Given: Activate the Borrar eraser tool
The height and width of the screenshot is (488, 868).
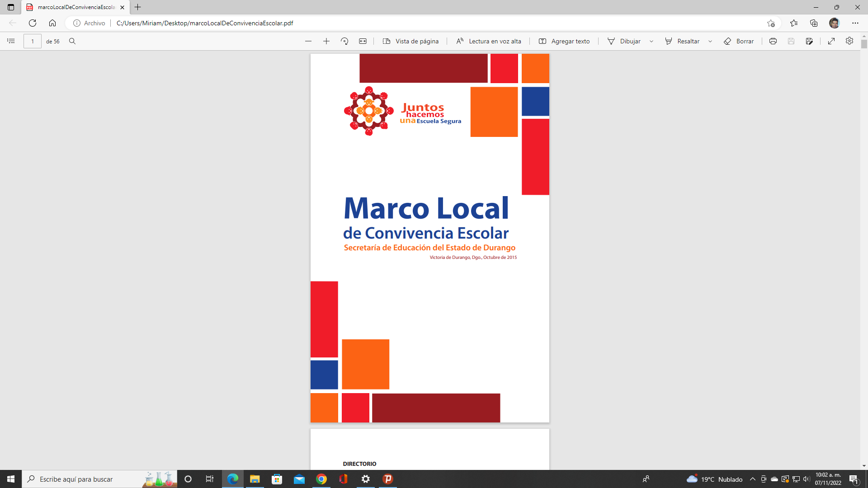Looking at the screenshot, I should [739, 41].
